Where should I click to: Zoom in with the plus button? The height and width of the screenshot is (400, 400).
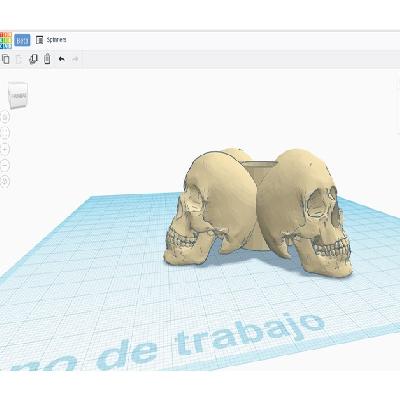tap(5, 149)
